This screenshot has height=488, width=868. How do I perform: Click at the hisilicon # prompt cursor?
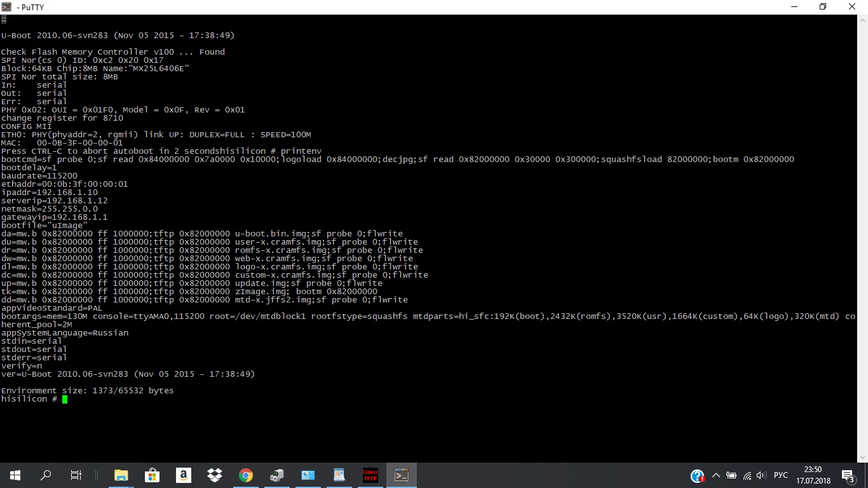[x=65, y=399]
